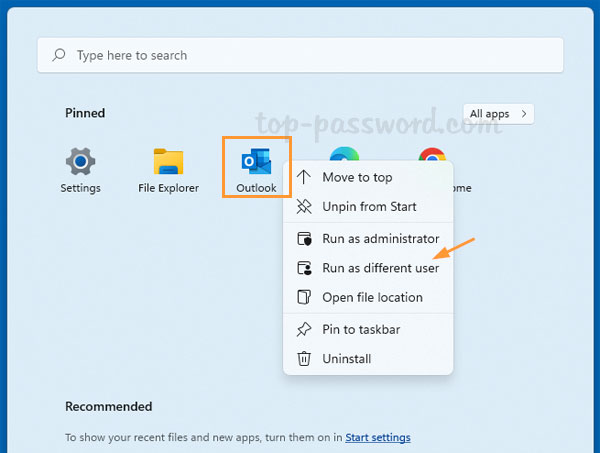Screen dimensions: 600x453
Task: Click the pin icon beside Pin to taskbar
Action: click(304, 329)
